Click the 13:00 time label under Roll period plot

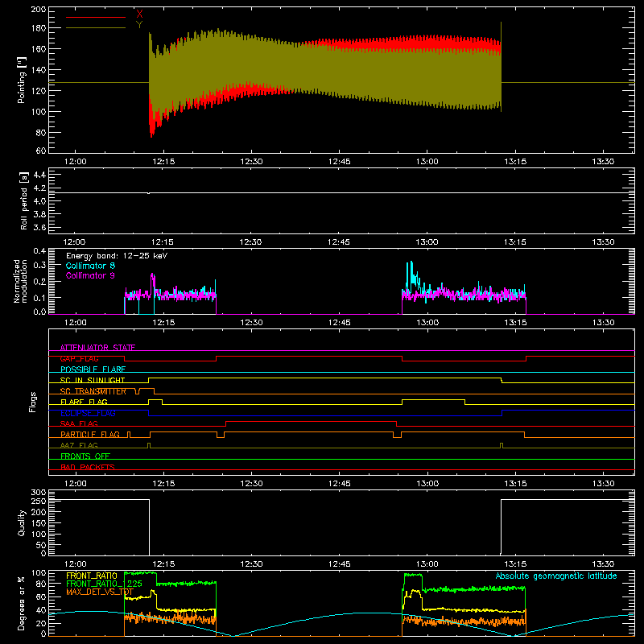coord(427,242)
